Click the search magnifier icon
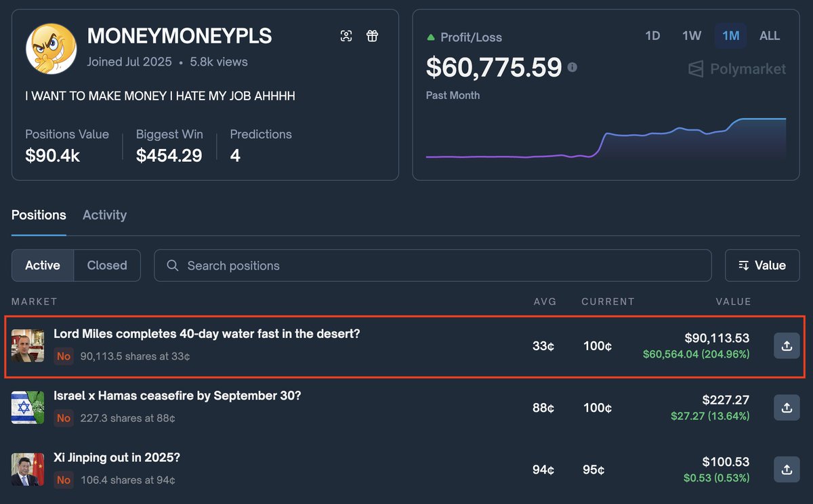 pos(173,266)
